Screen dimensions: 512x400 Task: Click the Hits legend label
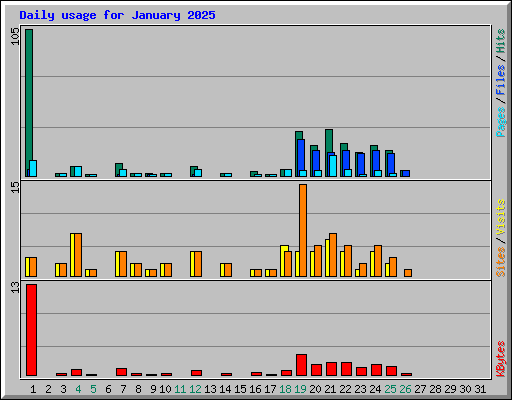coord(500,41)
